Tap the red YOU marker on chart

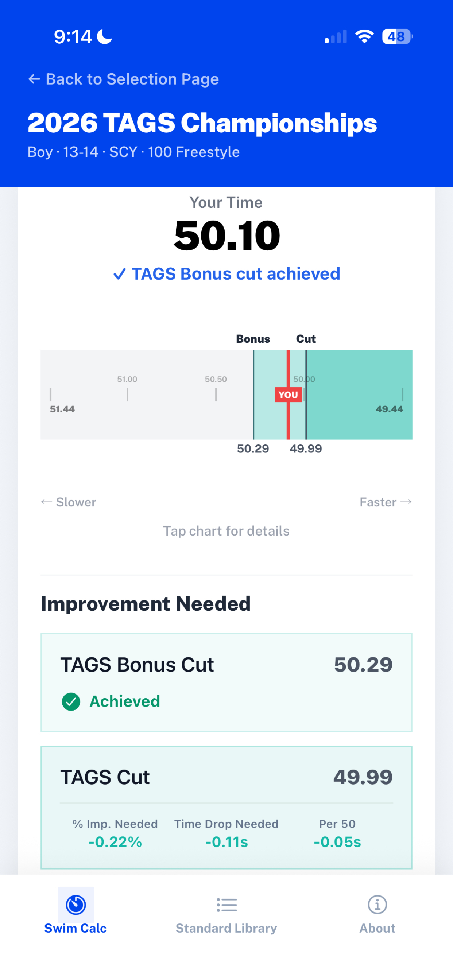click(288, 394)
